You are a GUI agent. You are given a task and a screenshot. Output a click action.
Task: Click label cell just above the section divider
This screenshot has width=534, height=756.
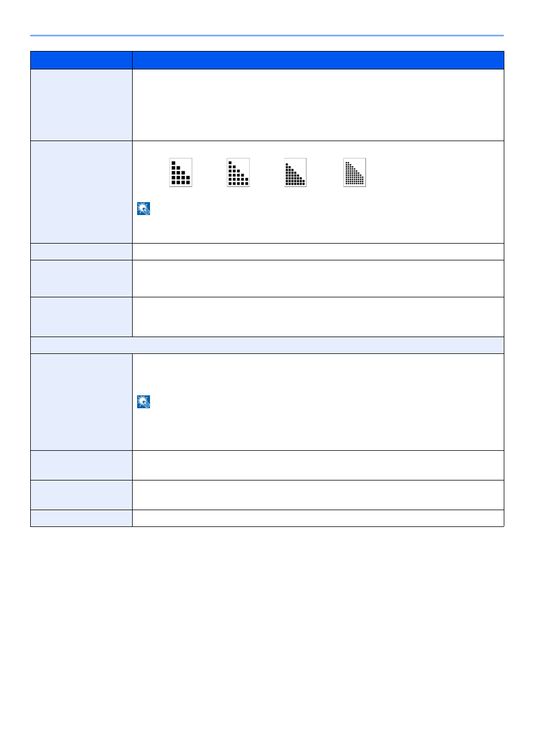click(x=81, y=317)
